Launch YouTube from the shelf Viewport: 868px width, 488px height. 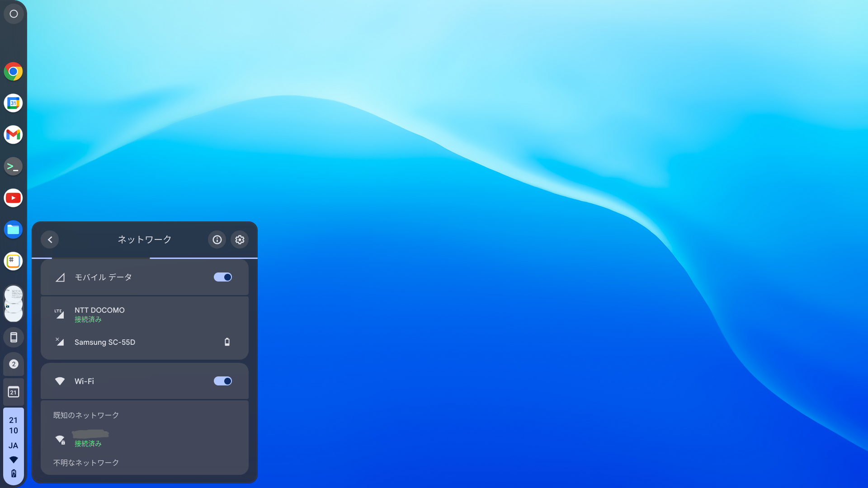click(13, 198)
